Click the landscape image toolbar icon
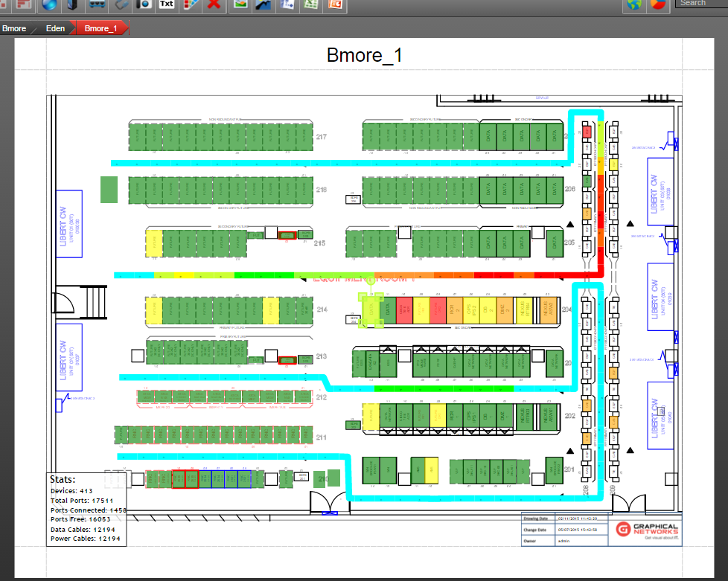728x581 pixels. [240, 5]
